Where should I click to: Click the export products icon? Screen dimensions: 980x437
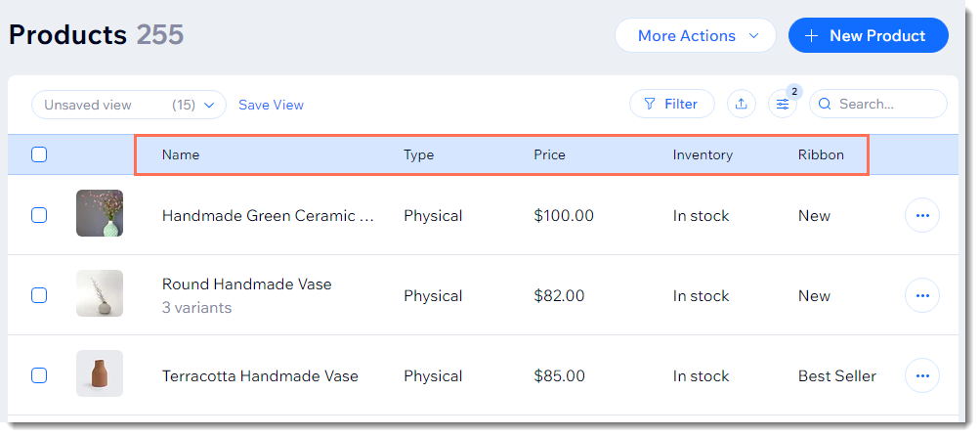tap(742, 104)
